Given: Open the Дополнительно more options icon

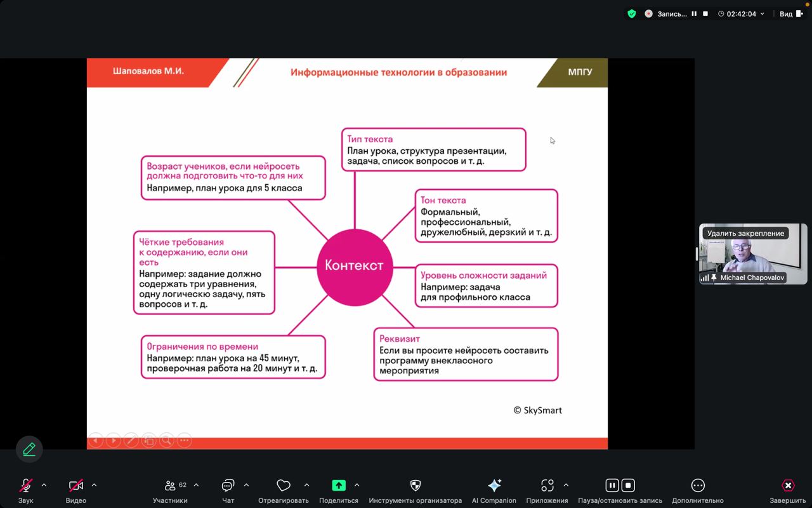Looking at the screenshot, I should click(698, 486).
